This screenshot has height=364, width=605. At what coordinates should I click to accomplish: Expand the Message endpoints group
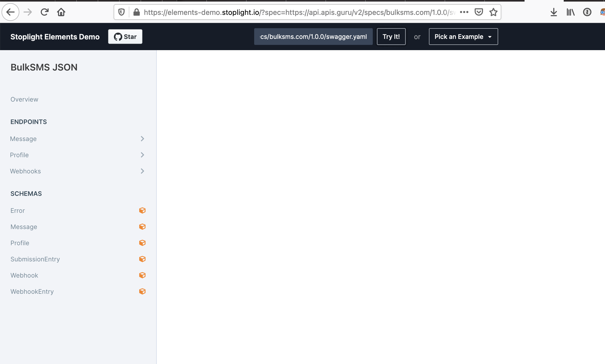[x=142, y=139]
